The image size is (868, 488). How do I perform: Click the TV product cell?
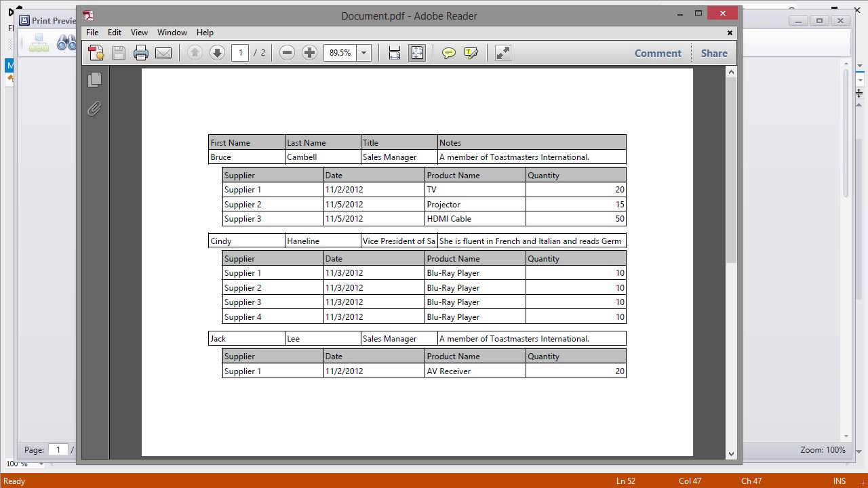tap(475, 190)
